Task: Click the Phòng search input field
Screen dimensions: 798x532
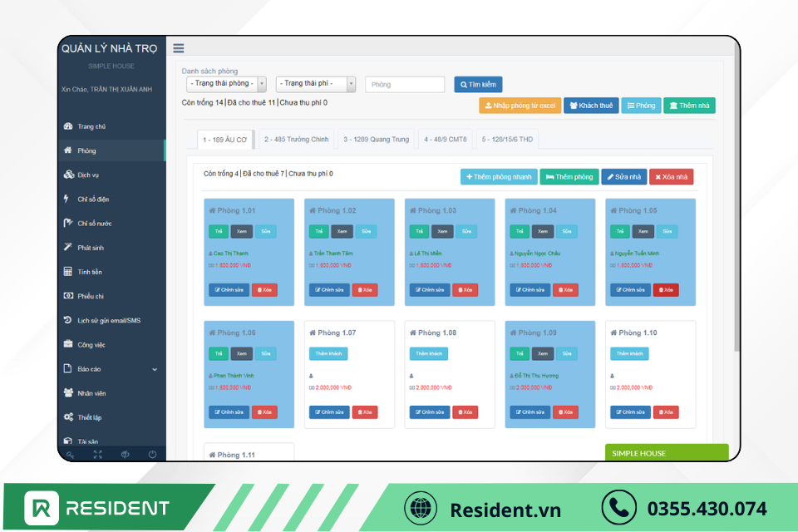Action: [405, 85]
